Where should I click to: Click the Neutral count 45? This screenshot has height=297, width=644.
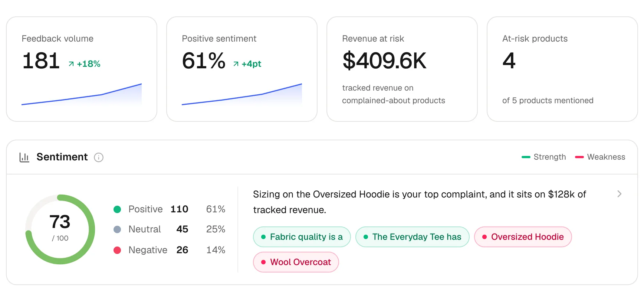tap(182, 229)
